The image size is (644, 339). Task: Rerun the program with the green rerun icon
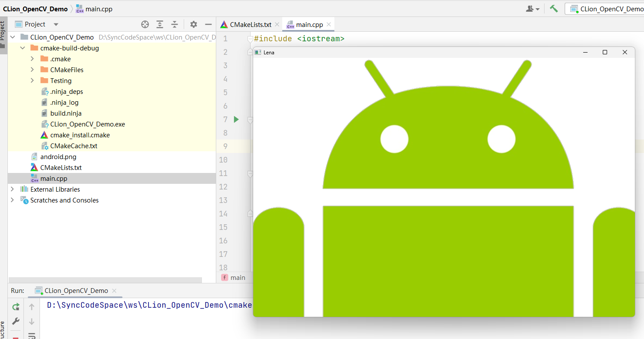point(16,307)
